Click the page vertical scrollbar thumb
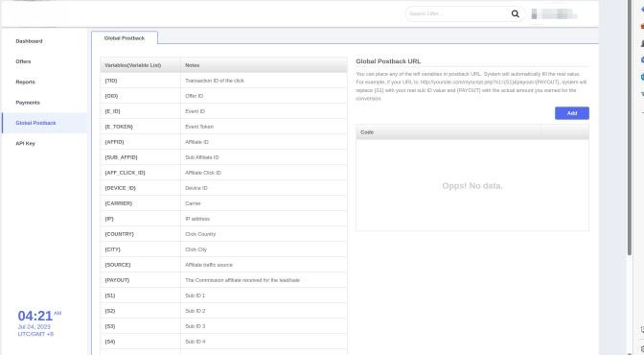The width and height of the screenshot is (644, 355). pos(630,129)
